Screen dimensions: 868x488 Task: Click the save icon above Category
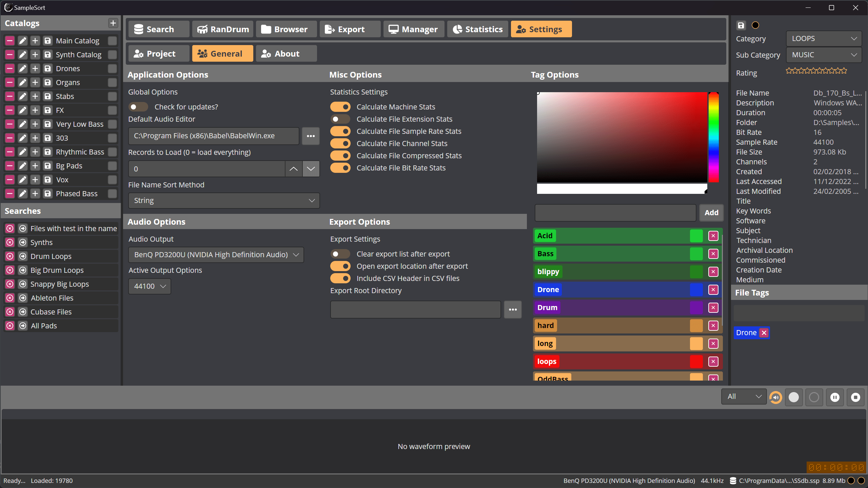(741, 25)
